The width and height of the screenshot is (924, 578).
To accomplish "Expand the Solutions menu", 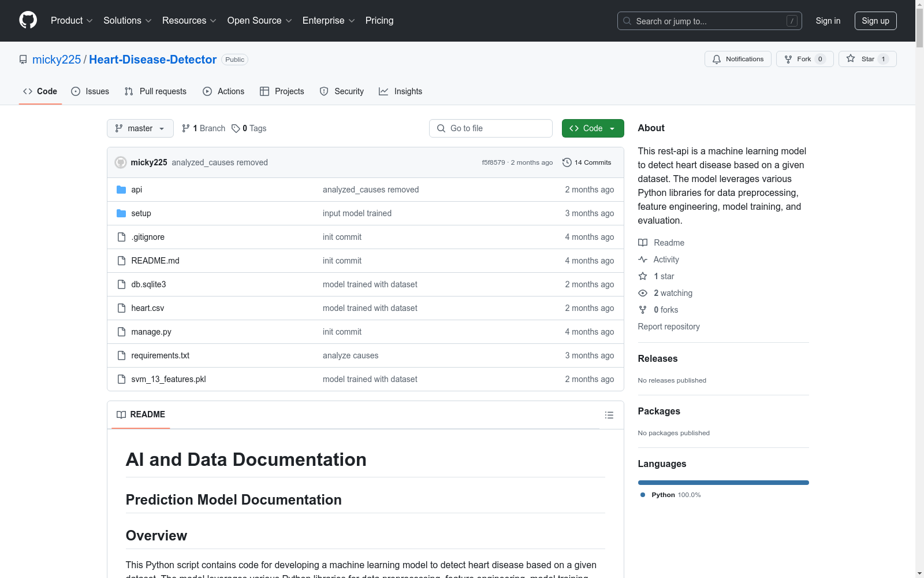I will (128, 21).
